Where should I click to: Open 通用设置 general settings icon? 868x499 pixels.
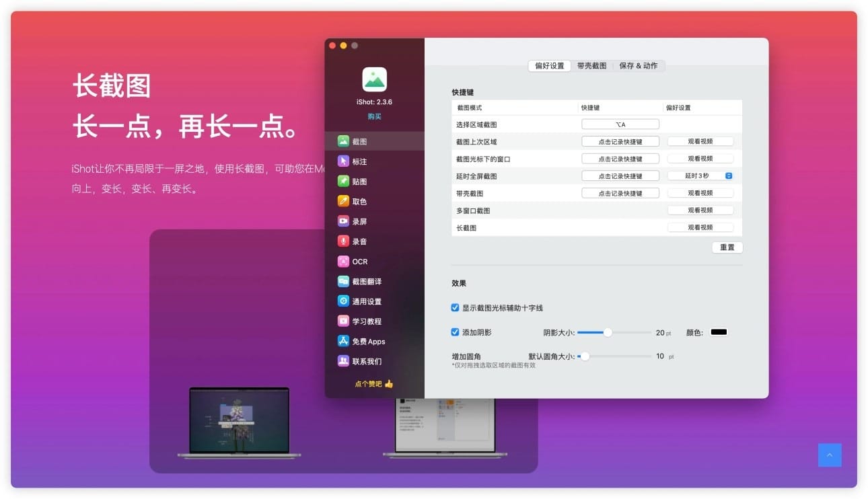pyautogui.click(x=343, y=301)
